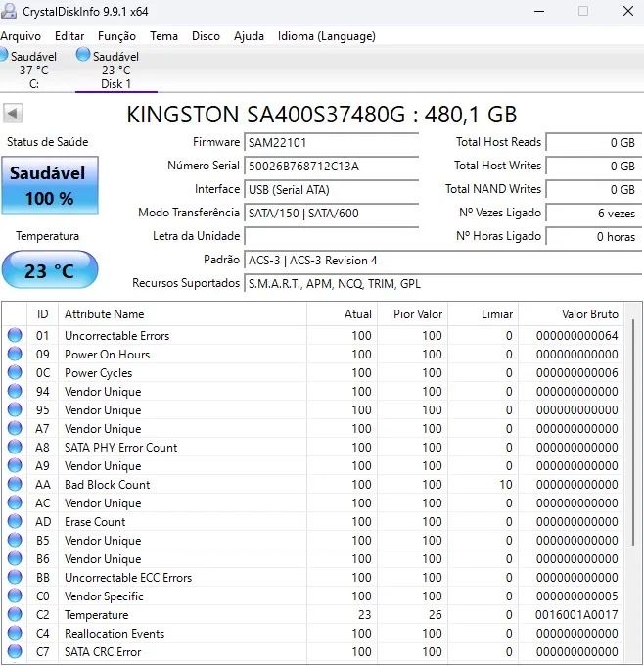Click the 23 °C temperature button
This screenshot has width=644, height=668.
pyautogui.click(x=50, y=270)
